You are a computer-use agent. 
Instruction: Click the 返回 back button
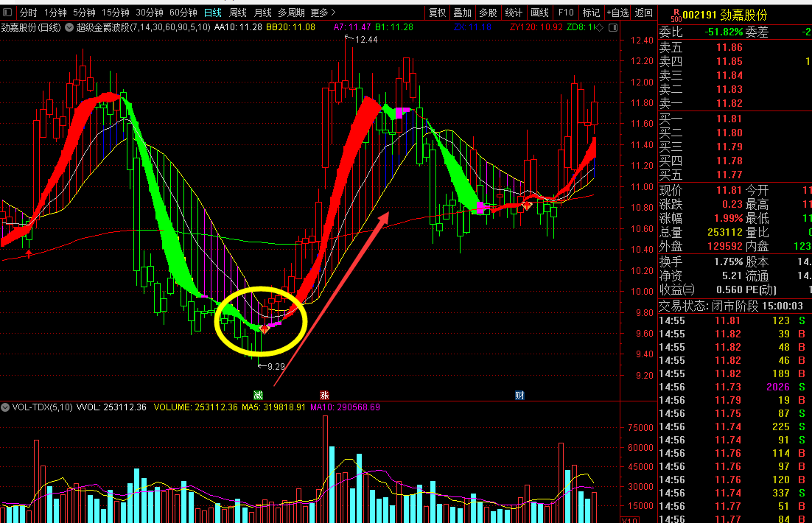(644, 13)
